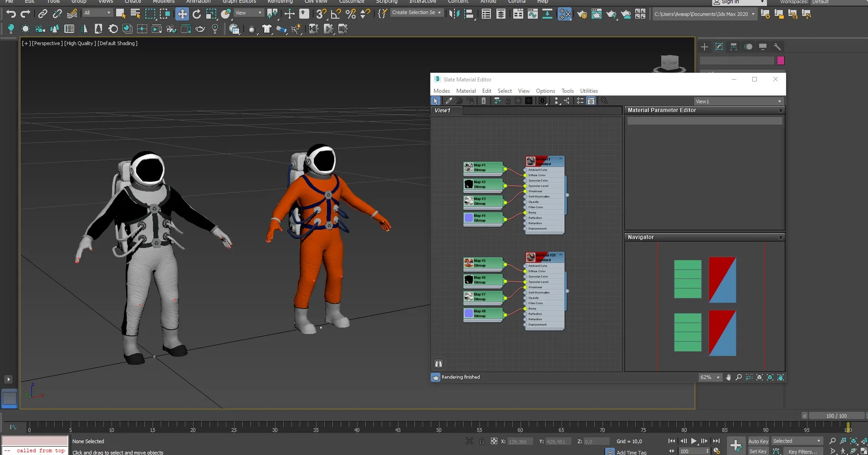868x455 pixels.
Task: Redo action using the redo arrow
Action: click(26, 14)
